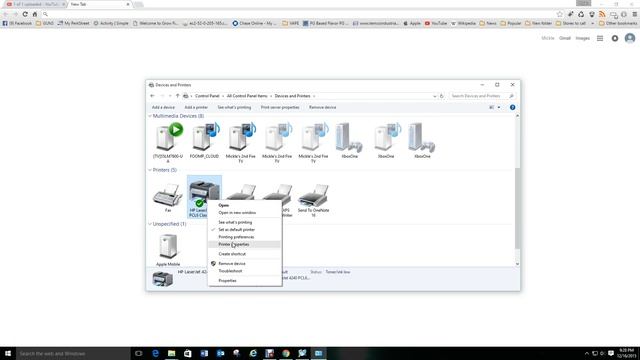Collapse the Multimedia Devices group
Viewport: 640px width, 360px height.
coord(150,116)
